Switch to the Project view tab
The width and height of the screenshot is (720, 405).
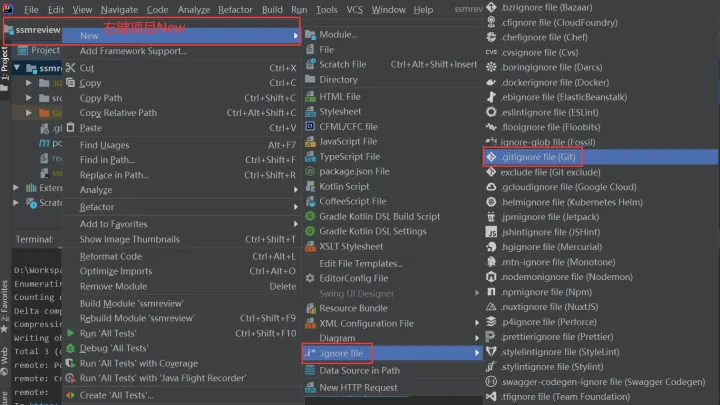pos(39,50)
